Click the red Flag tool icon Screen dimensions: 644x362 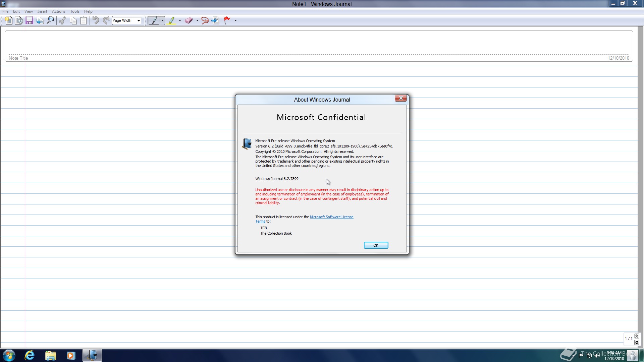pos(227,20)
